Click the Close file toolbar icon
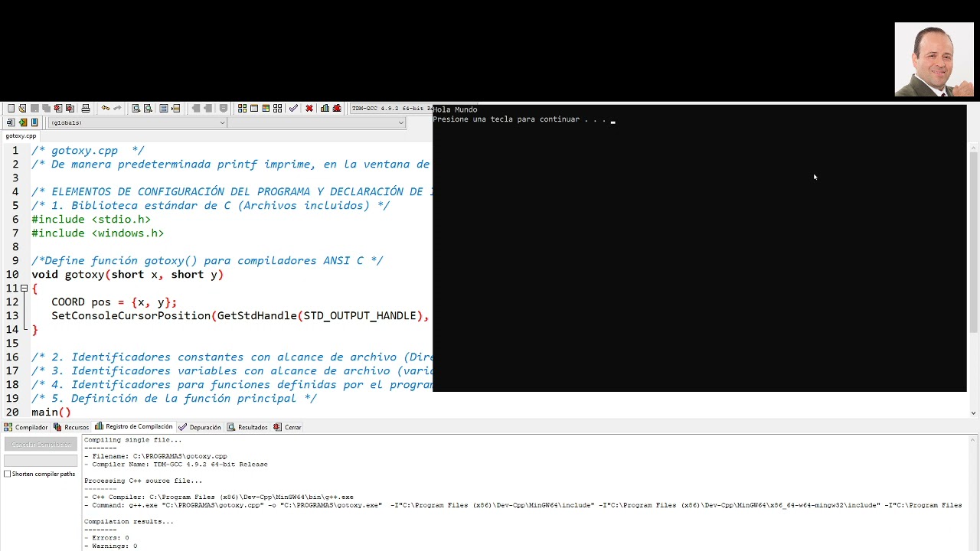This screenshot has height=551, width=980. pos(58,108)
